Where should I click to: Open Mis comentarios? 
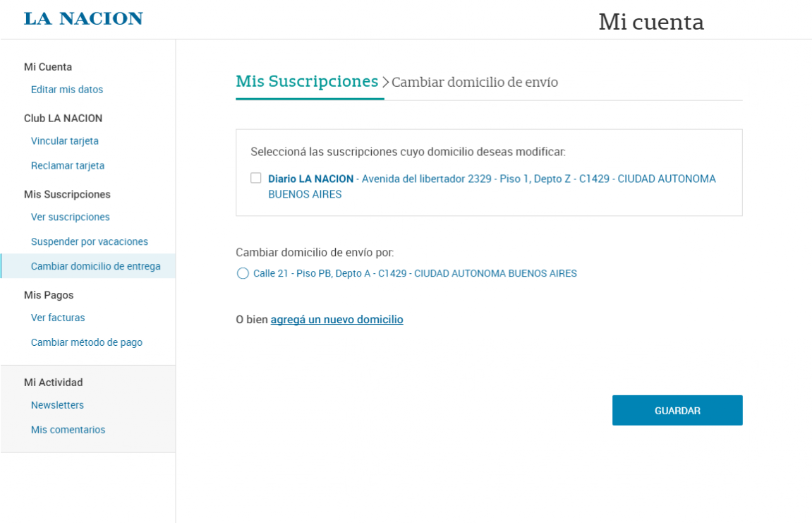pos(68,430)
